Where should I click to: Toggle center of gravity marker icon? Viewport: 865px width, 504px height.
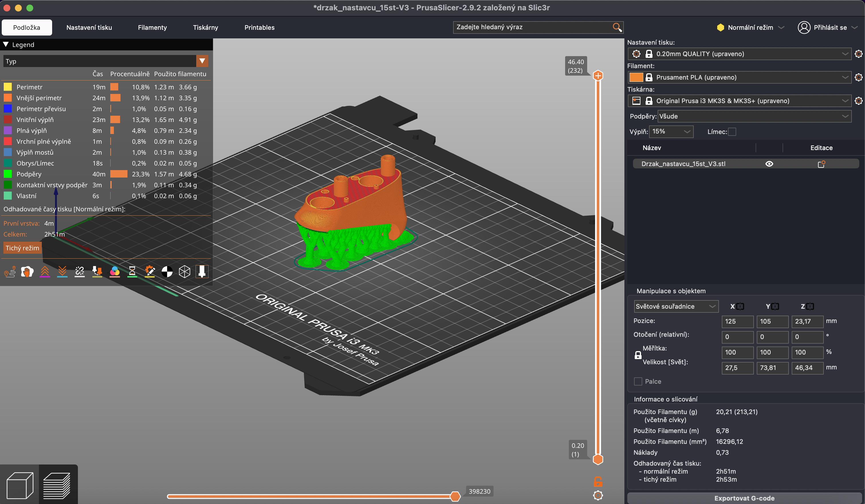click(167, 272)
